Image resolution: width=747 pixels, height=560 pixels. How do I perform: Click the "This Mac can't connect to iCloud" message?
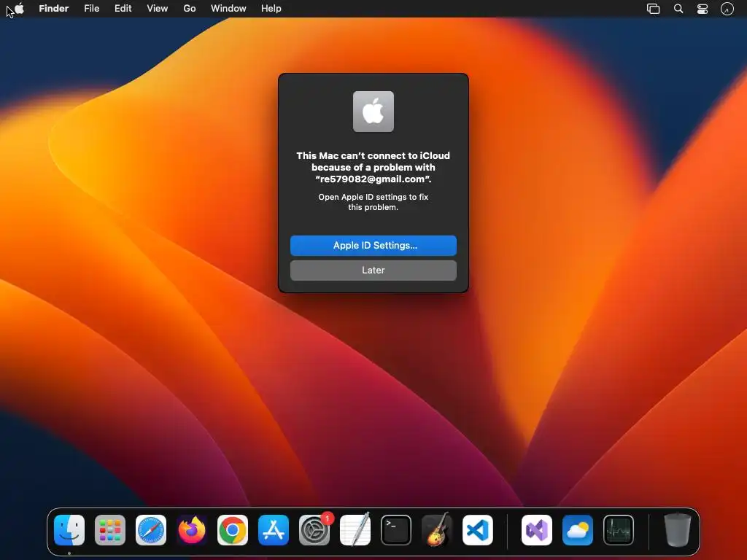click(373, 167)
